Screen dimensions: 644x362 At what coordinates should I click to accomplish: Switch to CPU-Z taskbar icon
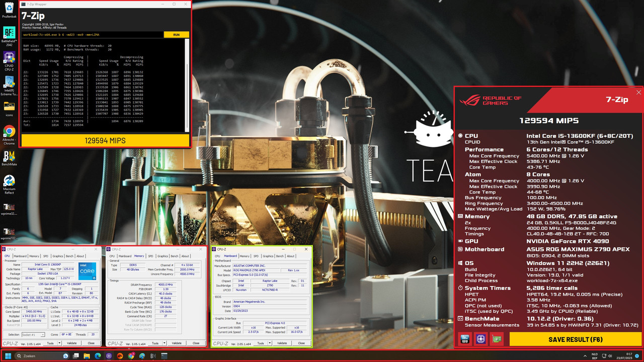(109, 356)
